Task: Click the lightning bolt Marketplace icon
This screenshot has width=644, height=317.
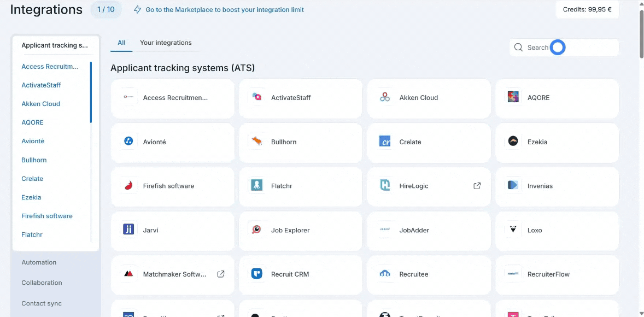Action: pyautogui.click(x=138, y=9)
